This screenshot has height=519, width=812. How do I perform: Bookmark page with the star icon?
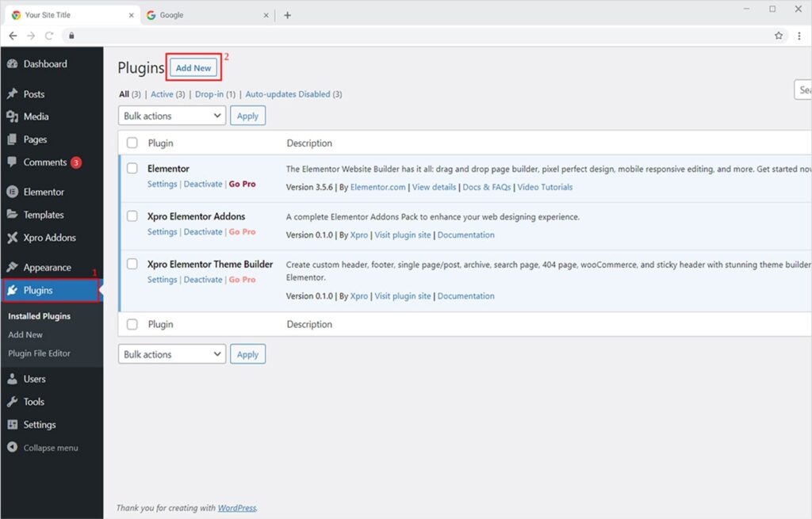click(x=779, y=36)
